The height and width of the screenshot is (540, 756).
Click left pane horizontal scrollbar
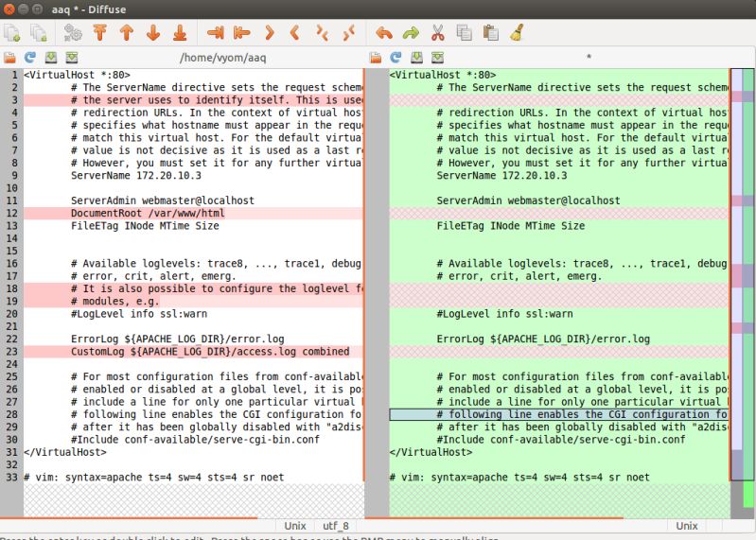tap(130, 518)
